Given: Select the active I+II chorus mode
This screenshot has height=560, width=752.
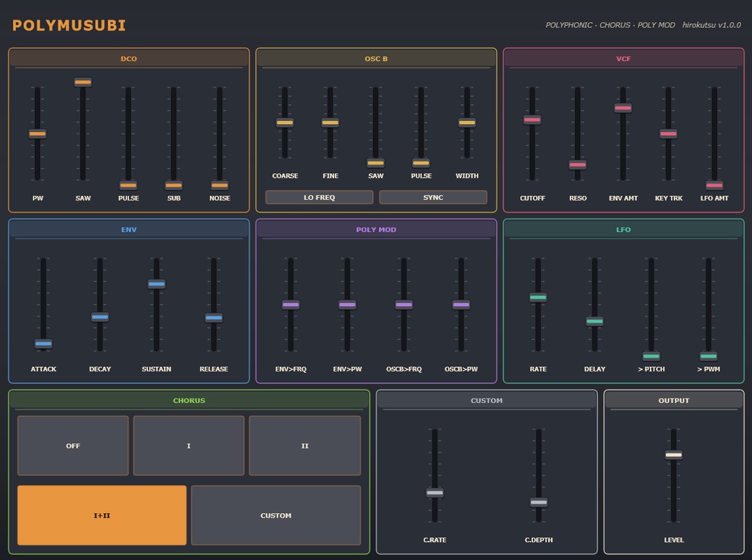Looking at the screenshot, I should [101, 515].
